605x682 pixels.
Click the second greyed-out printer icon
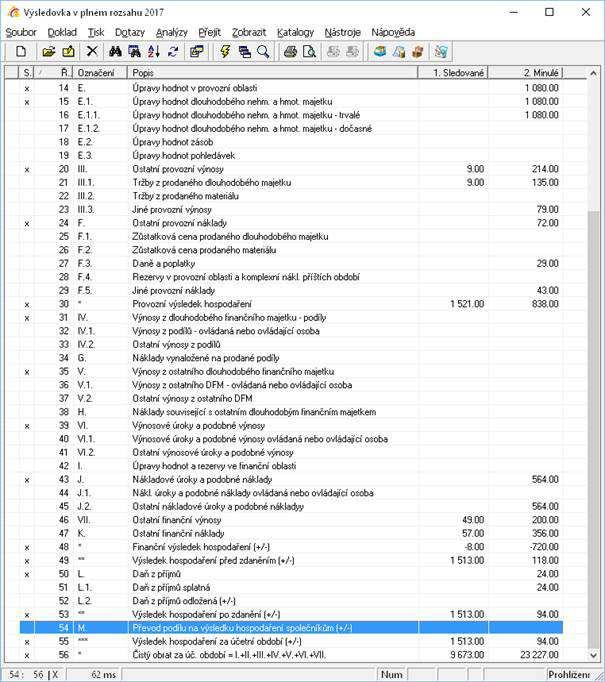pyautogui.click(x=352, y=52)
